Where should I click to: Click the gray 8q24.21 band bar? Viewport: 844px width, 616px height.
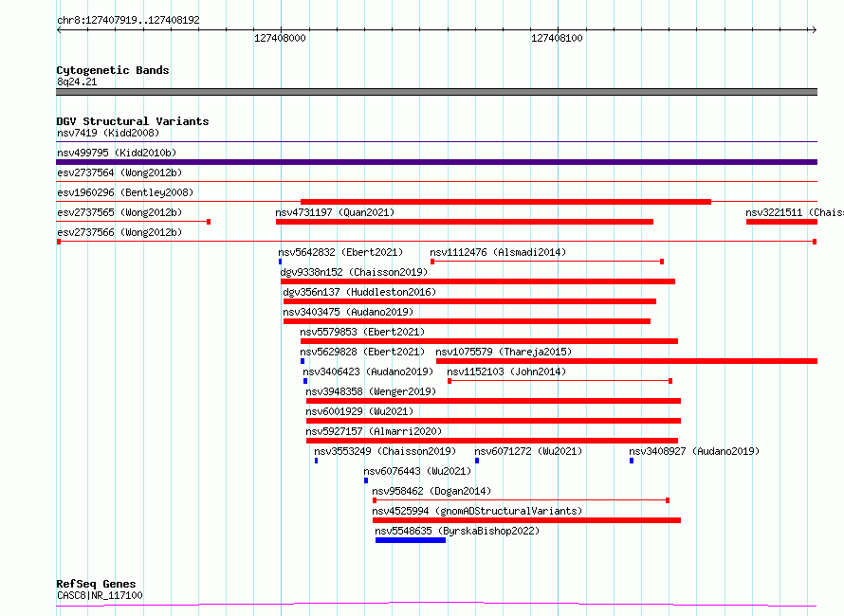(x=436, y=92)
